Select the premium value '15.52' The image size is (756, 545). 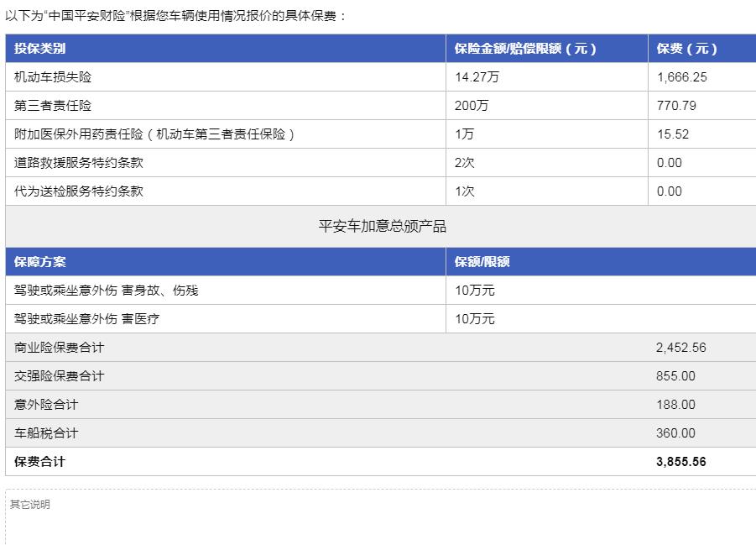[x=673, y=134]
